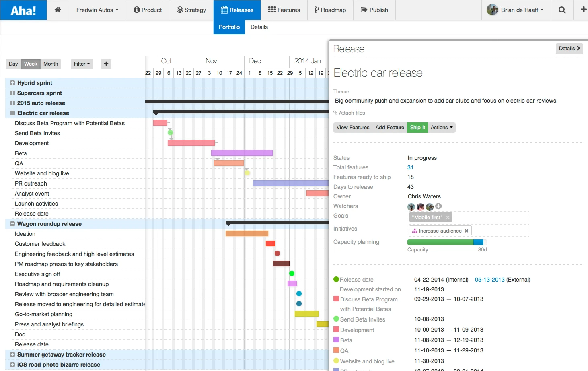Expand the Hybrid sprint release
588x371 pixels.
(x=12, y=83)
